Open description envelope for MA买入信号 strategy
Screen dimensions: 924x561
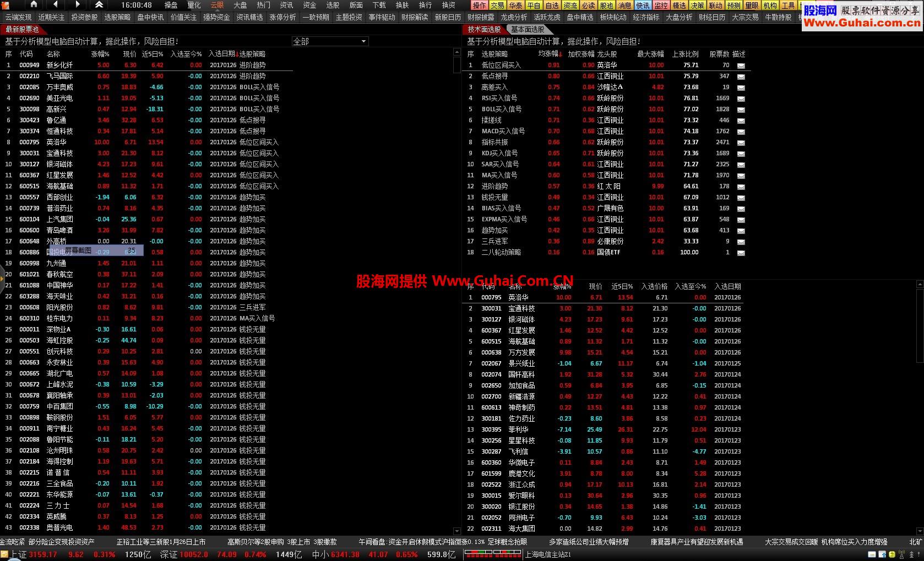click(x=741, y=176)
